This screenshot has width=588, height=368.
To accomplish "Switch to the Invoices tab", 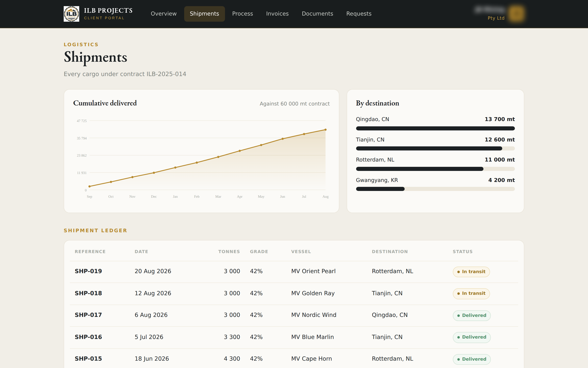I will (x=277, y=14).
